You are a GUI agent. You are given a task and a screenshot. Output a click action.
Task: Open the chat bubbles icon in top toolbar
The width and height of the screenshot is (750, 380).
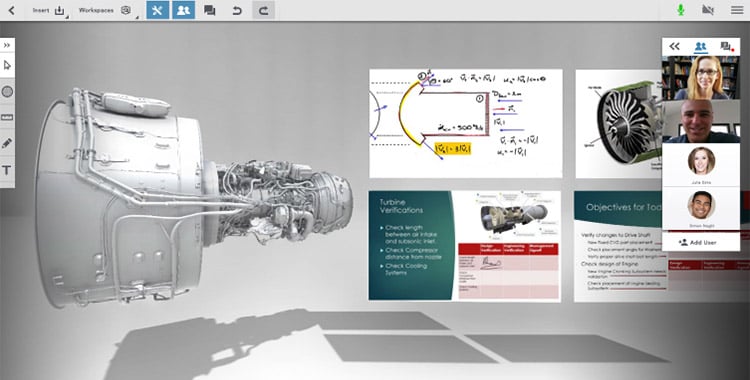point(210,10)
